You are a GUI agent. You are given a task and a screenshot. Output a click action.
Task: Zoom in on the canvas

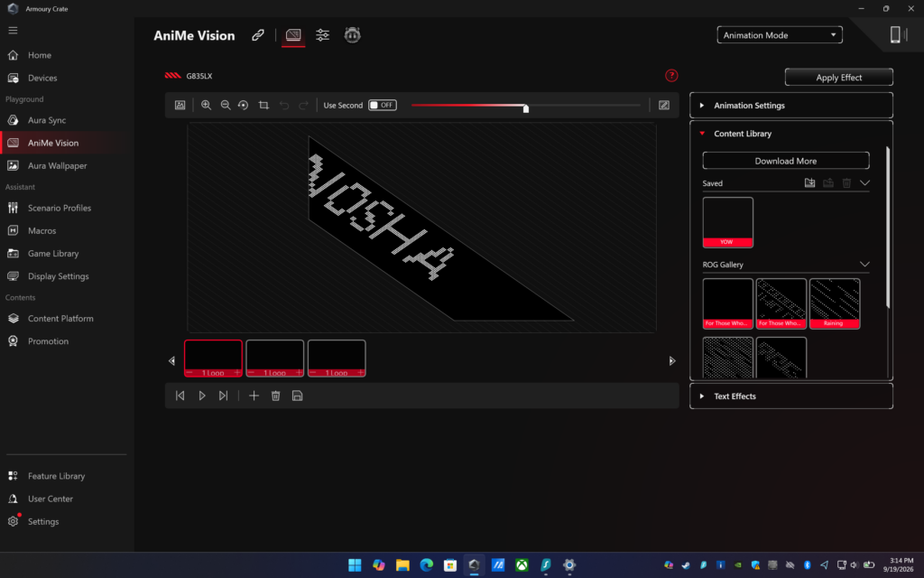[x=206, y=105]
